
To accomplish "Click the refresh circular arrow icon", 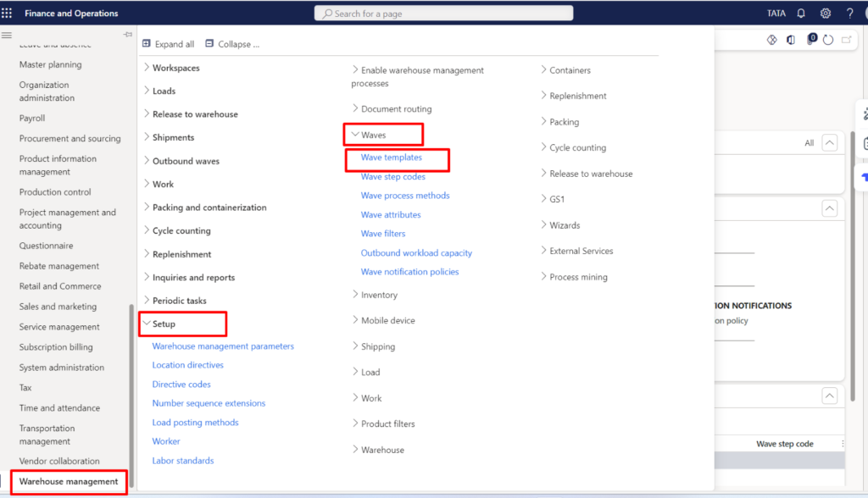I will coord(828,40).
